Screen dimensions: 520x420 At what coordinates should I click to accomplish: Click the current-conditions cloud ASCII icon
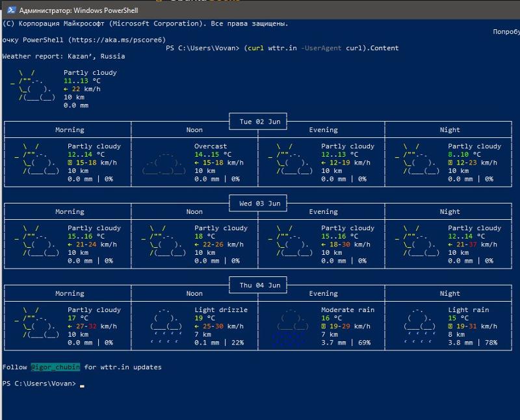[x=33, y=85]
